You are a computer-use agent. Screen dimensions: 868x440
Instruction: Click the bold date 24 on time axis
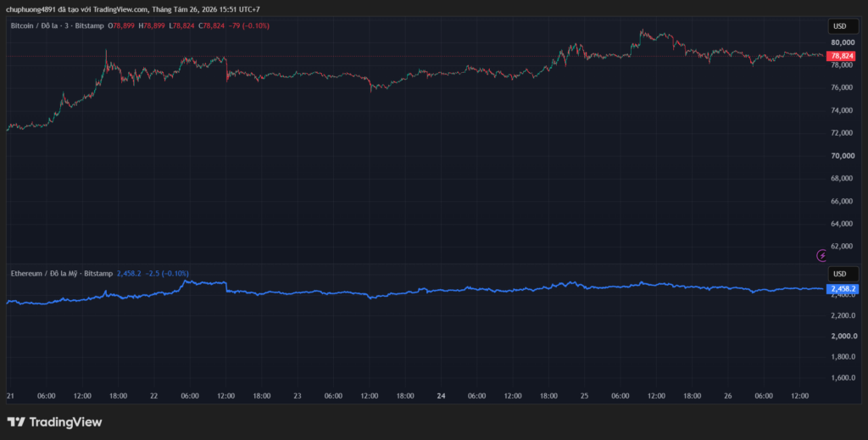441,396
